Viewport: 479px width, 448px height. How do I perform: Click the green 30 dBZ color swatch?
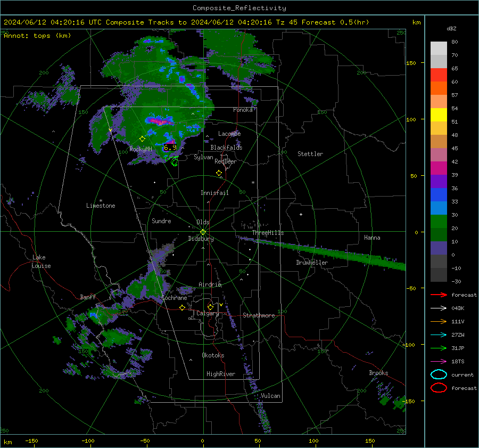point(439,221)
